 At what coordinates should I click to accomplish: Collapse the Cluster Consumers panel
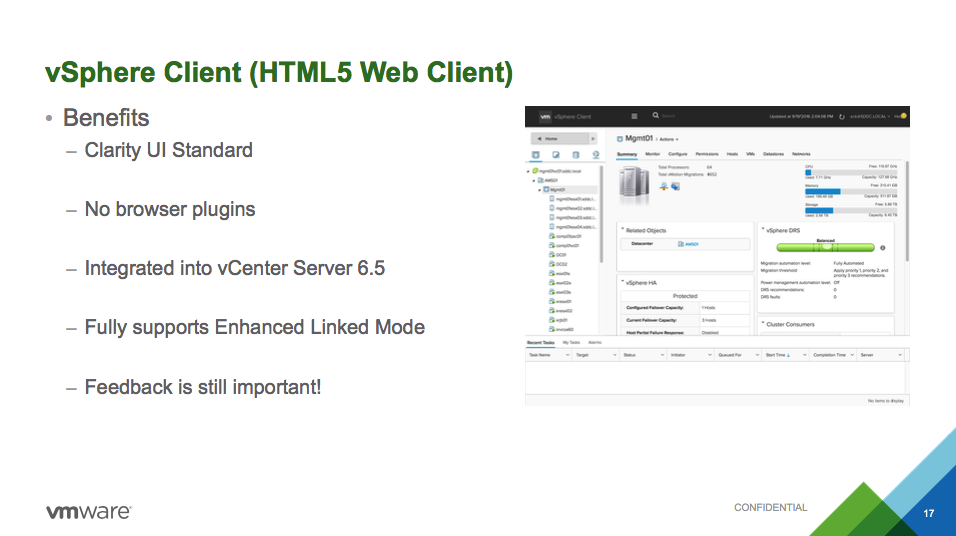762,324
